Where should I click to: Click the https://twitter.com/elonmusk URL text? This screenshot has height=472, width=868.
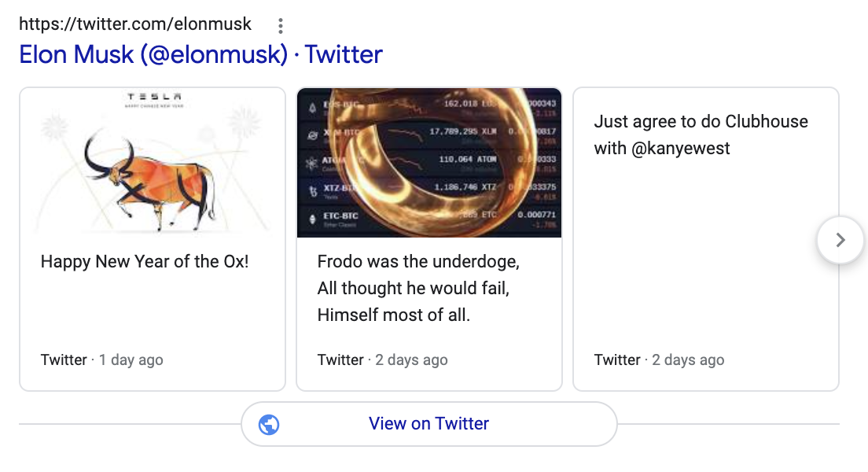point(135,24)
